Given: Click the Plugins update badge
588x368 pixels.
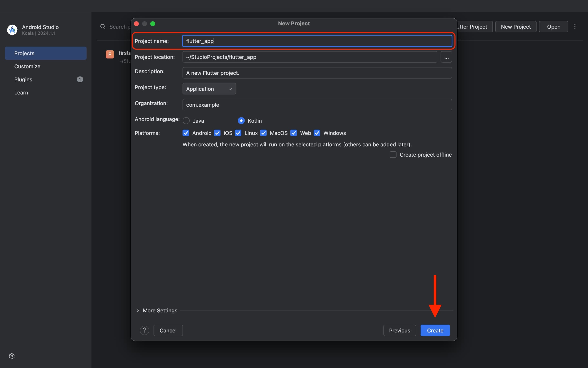Looking at the screenshot, I should coord(80,79).
